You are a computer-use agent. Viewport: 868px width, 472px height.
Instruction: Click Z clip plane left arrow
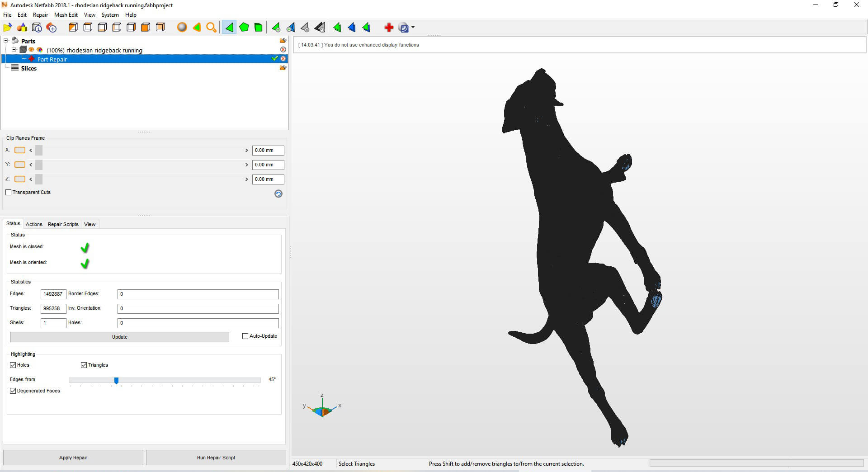pos(31,179)
